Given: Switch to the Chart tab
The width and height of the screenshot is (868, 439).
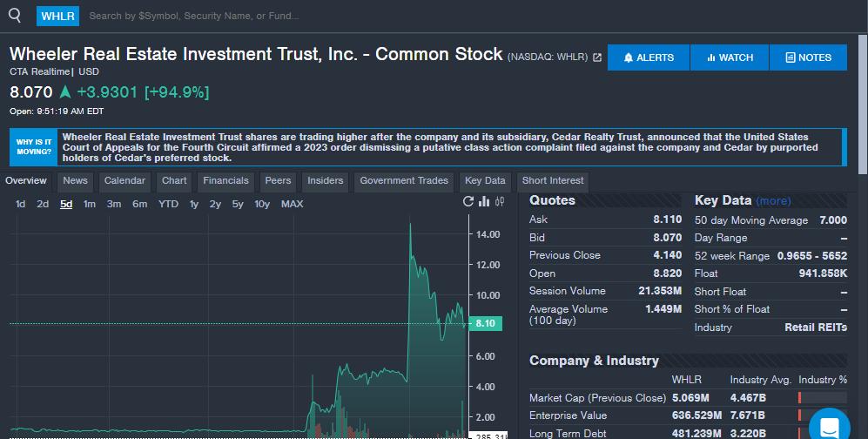Looking at the screenshot, I should (x=174, y=181).
